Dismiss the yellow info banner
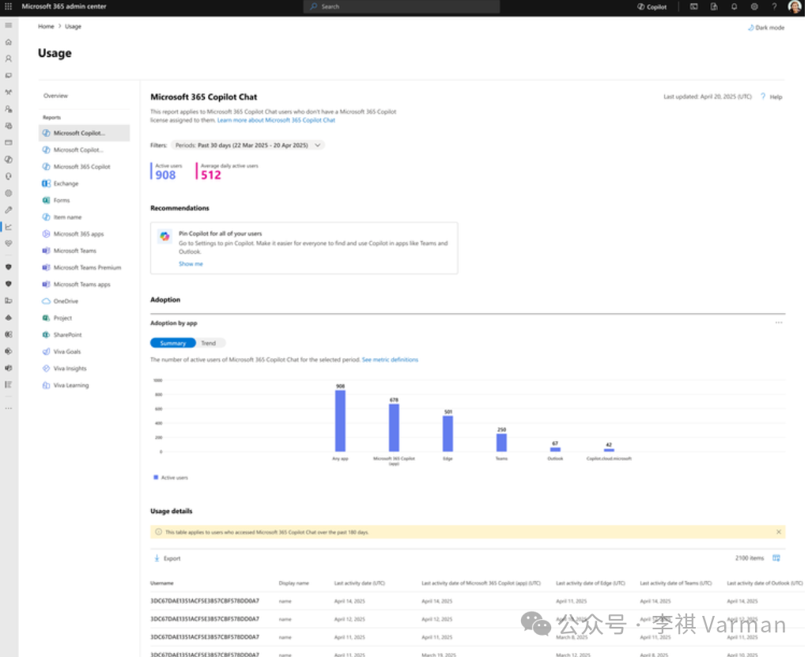 (x=778, y=532)
